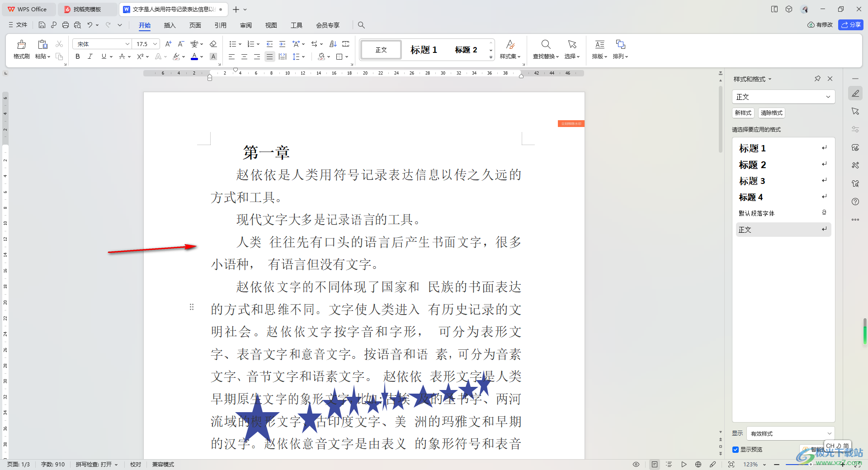Screen dimensions: 868x470
Task: Zoom out with minus button
Action: tap(777, 464)
